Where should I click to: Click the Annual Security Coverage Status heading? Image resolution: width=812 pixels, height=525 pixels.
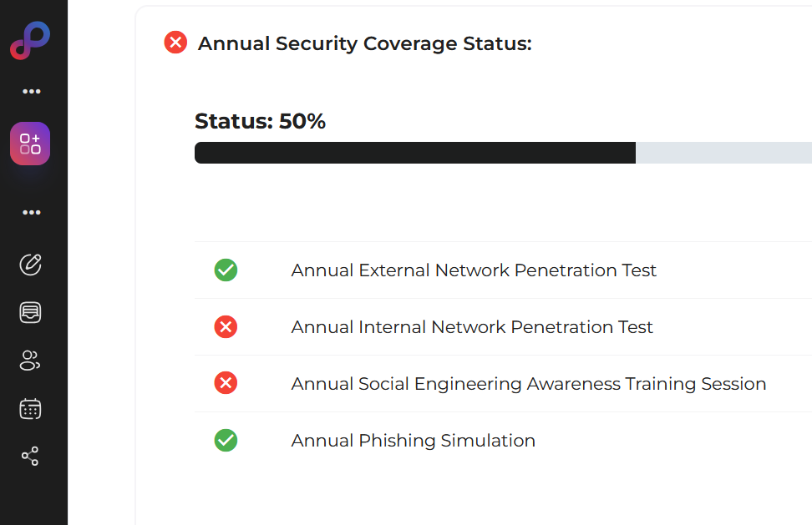[x=364, y=43]
